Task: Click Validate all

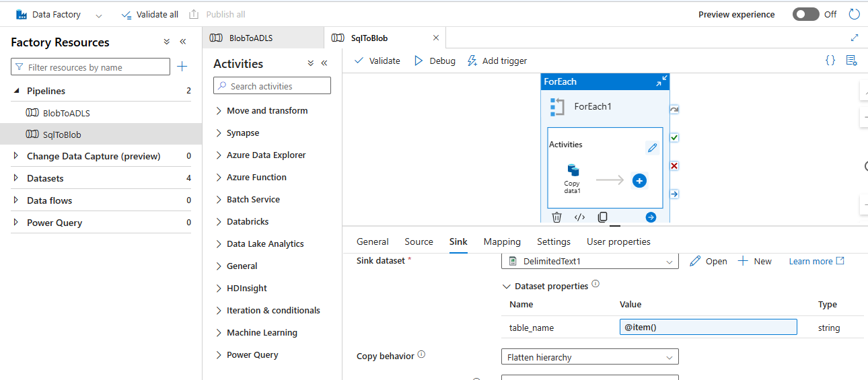Action: tap(149, 14)
